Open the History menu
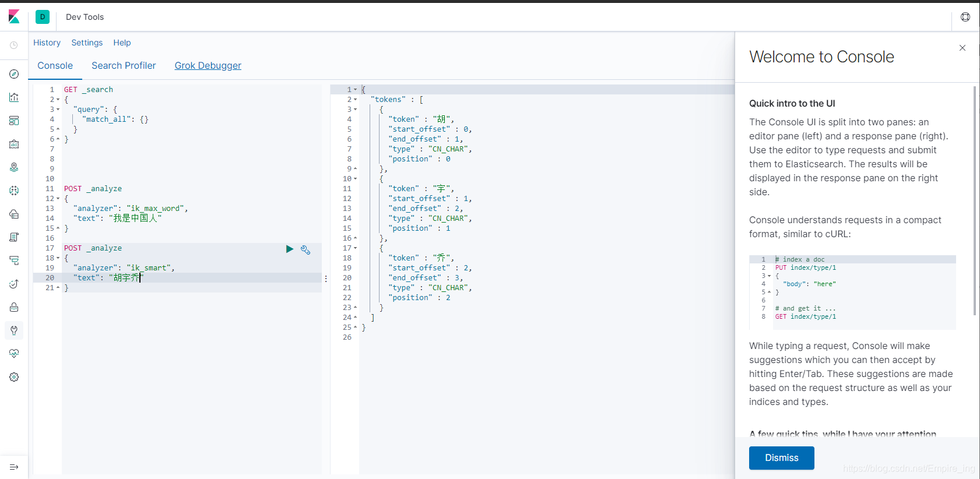980x479 pixels. tap(47, 43)
